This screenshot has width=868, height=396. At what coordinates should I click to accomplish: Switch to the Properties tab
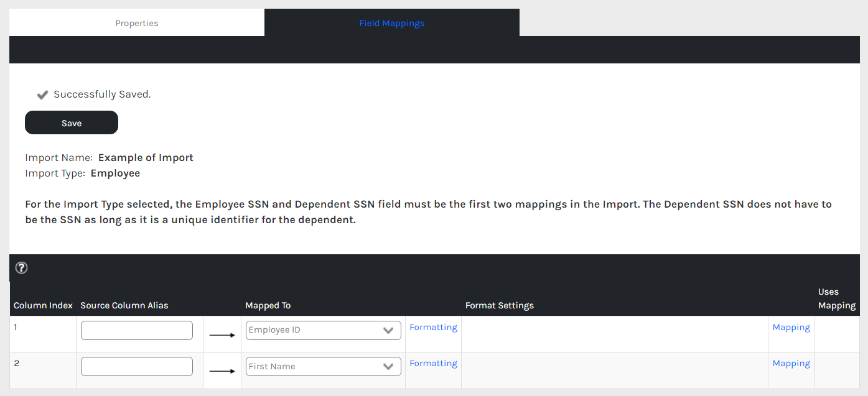pyautogui.click(x=137, y=23)
